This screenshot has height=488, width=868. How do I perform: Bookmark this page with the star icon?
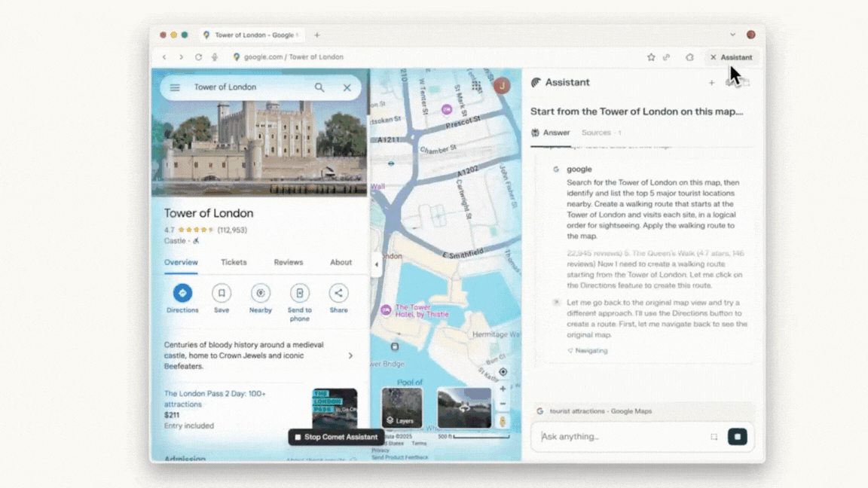[651, 57]
